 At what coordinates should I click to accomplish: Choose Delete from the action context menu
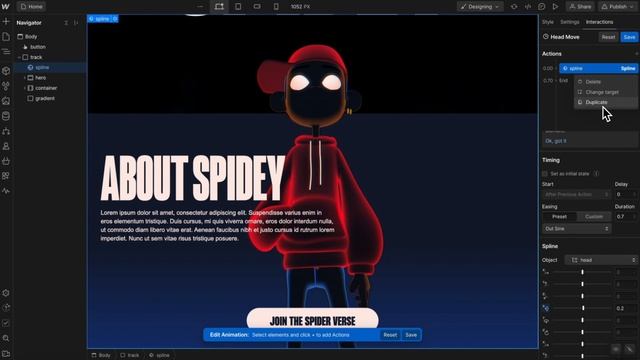606,82
